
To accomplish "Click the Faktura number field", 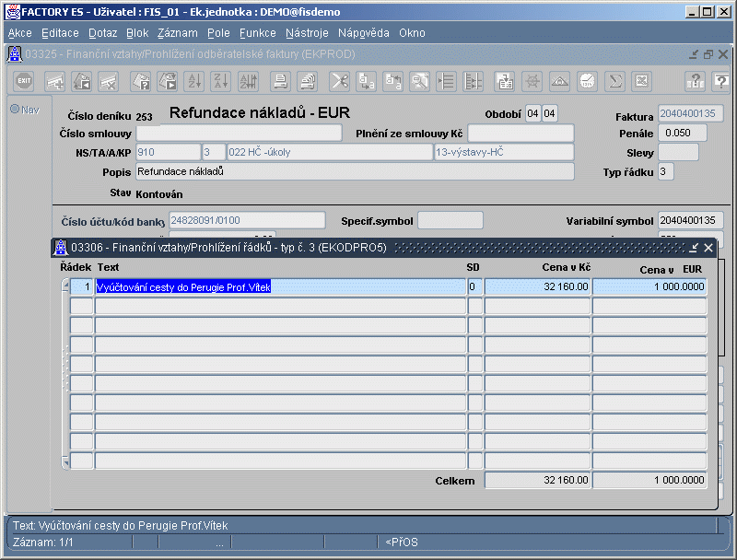I will (x=690, y=113).
